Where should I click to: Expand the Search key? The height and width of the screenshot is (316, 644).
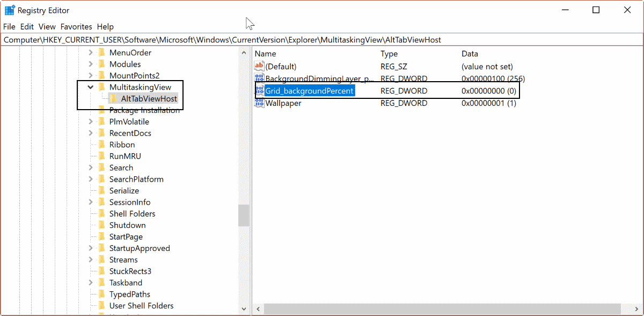click(x=90, y=168)
